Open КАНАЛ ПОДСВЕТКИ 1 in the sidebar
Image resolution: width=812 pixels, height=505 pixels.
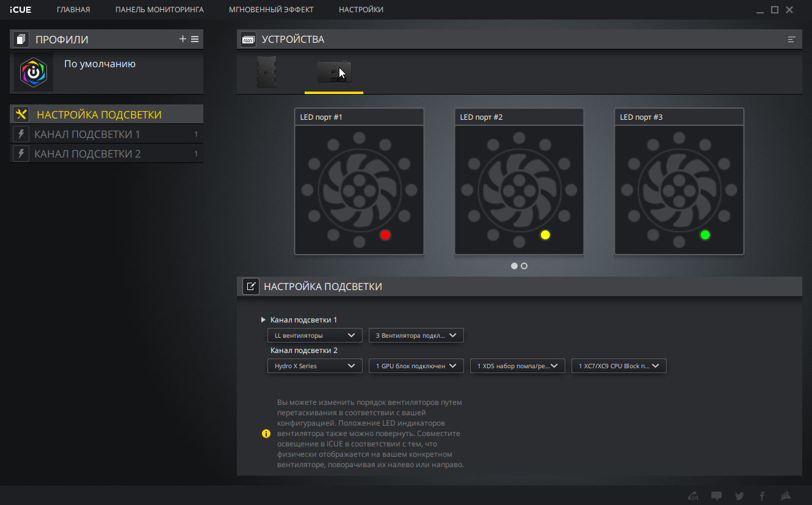[x=106, y=134]
